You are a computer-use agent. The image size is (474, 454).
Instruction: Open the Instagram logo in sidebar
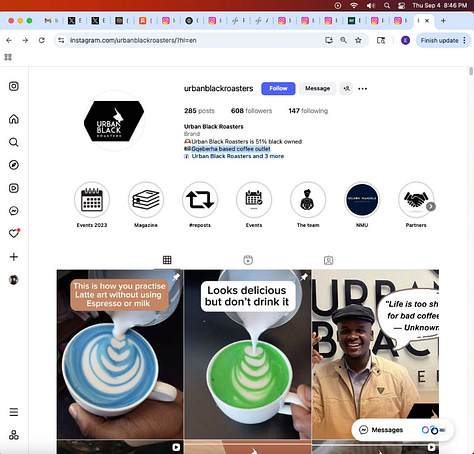14,86
